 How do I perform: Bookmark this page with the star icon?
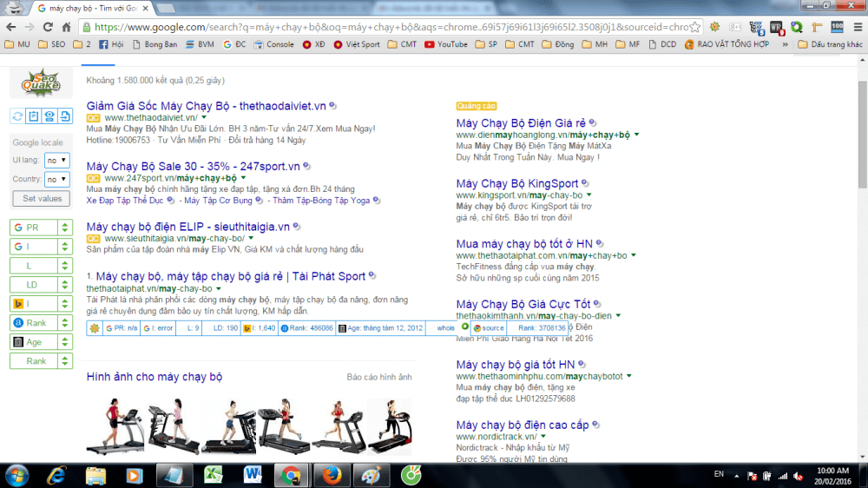point(695,27)
